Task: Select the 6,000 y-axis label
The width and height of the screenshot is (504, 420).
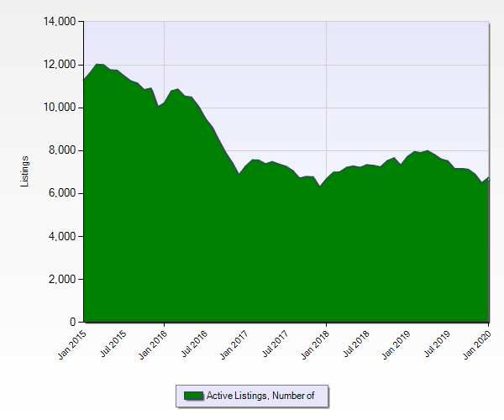Action: click(x=61, y=193)
